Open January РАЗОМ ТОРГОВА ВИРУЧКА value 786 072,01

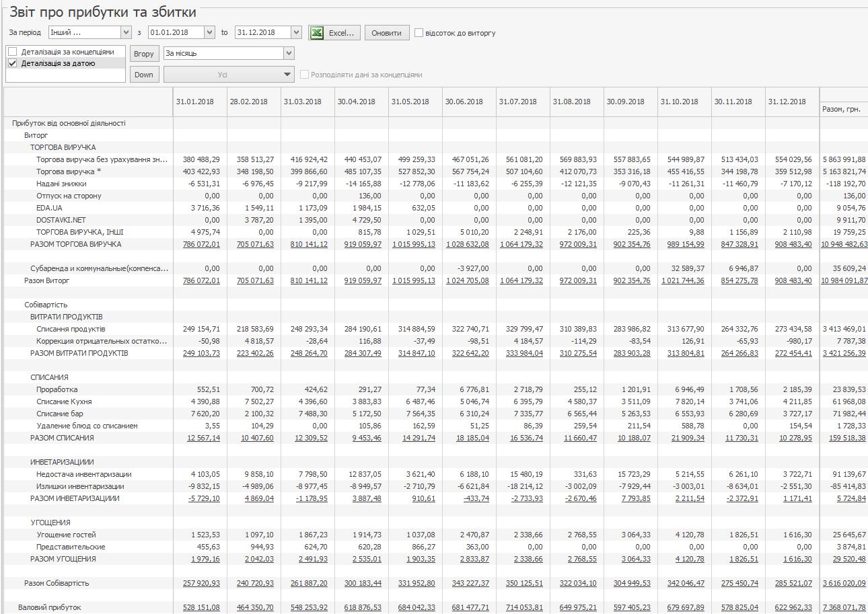tap(201, 244)
